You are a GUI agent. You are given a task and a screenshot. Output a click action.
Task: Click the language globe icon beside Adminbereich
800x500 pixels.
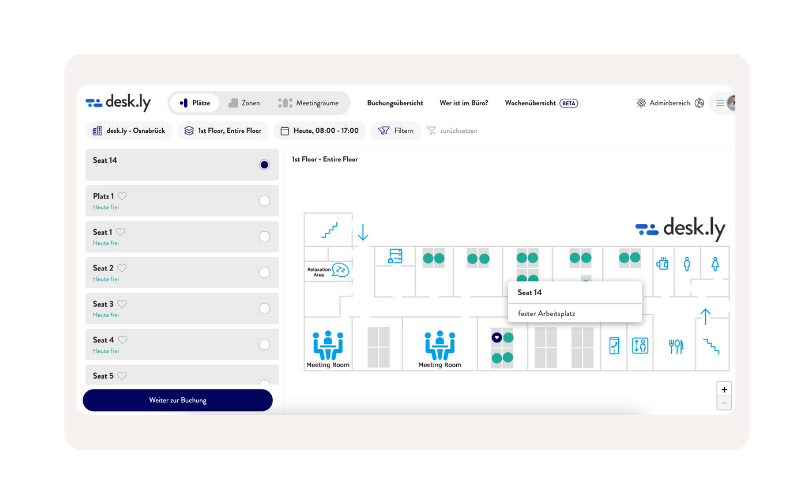point(699,103)
